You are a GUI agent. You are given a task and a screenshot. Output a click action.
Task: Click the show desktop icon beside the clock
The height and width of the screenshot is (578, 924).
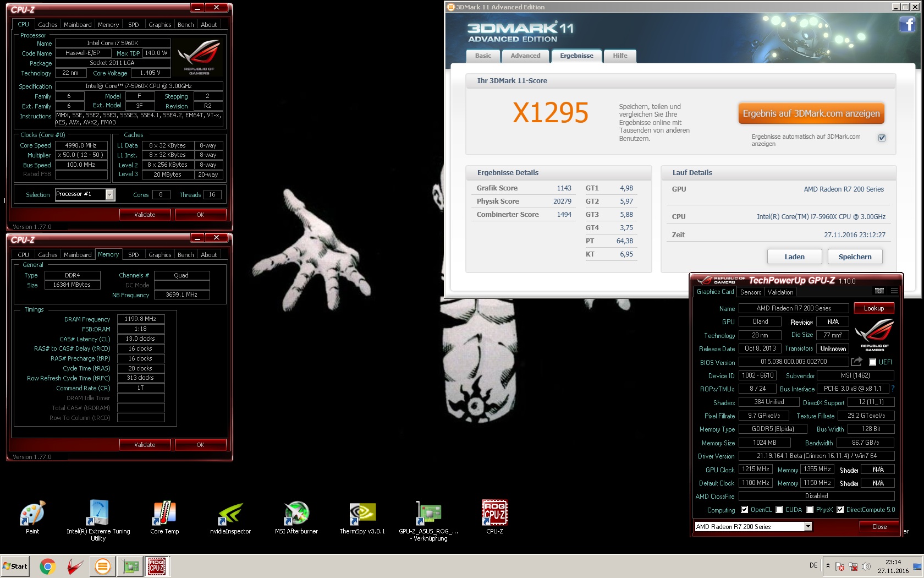[x=917, y=566]
